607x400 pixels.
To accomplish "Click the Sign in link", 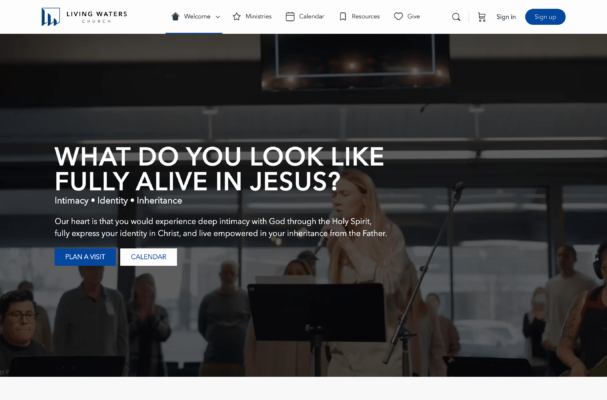I will point(506,17).
